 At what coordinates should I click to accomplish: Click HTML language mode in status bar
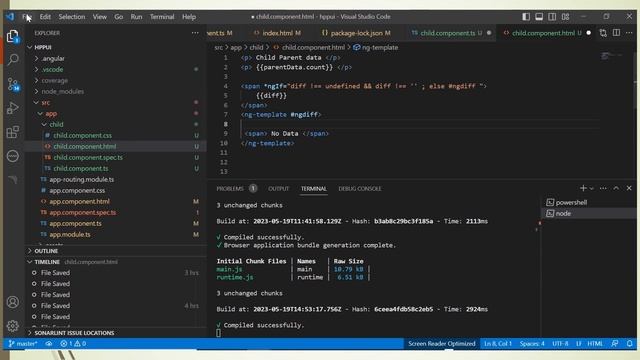coord(595,344)
